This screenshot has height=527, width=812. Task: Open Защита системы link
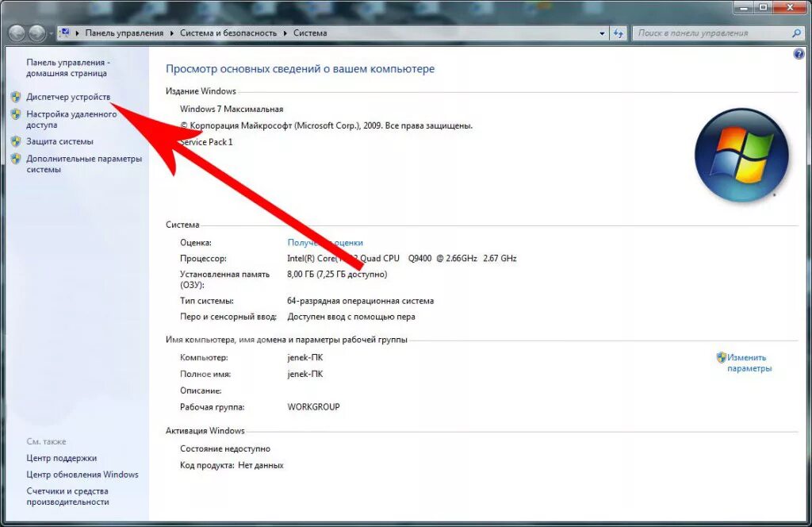pyautogui.click(x=60, y=141)
